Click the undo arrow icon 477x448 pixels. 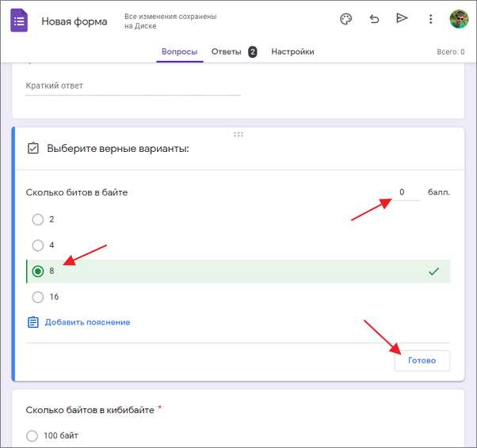pos(374,19)
